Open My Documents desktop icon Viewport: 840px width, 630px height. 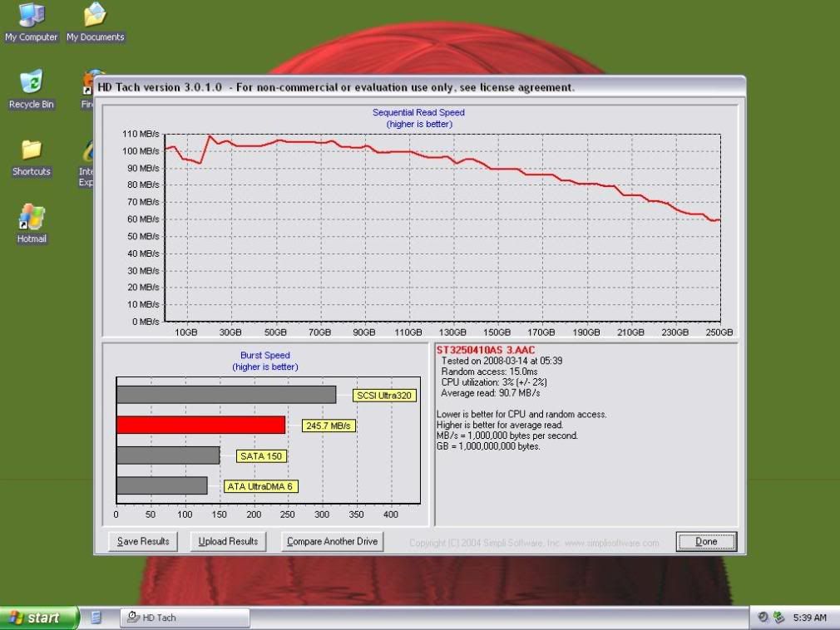coord(96,22)
